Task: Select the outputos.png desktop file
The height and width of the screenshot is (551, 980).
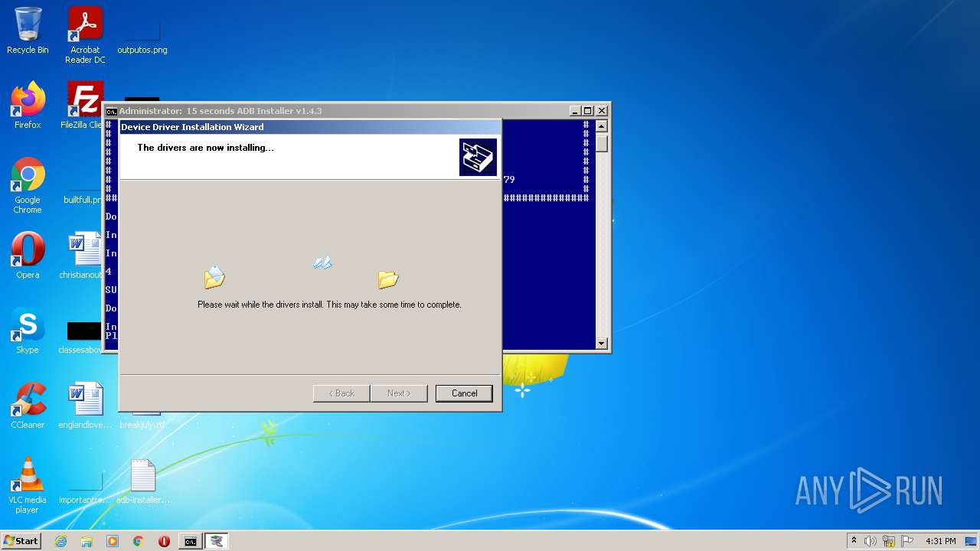Action: point(142,31)
